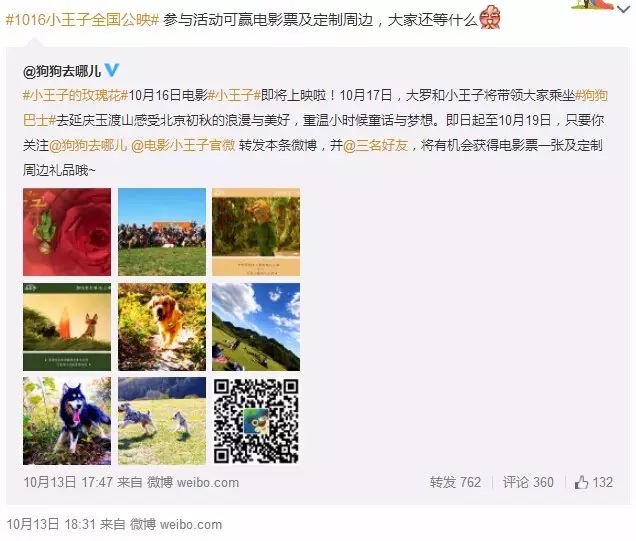The height and width of the screenshot is (541, 636).
Task: View the group photo on grass thumbnail
Action: pos(162,232)
